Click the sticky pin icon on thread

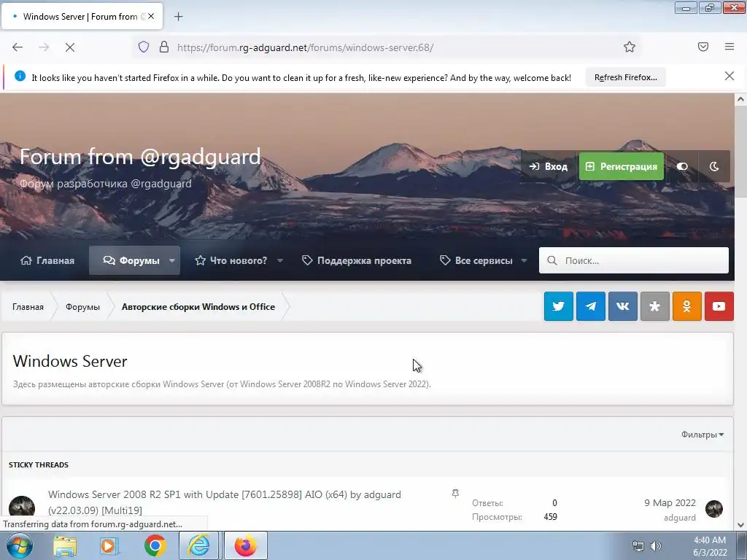455,494
